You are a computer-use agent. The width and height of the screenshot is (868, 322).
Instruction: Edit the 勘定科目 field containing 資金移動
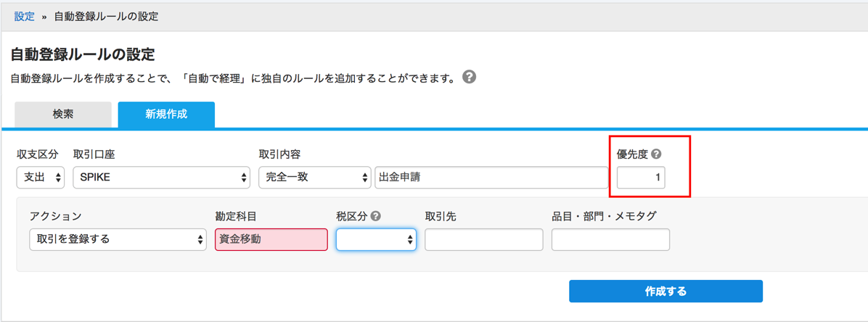(x=271, y=239)
